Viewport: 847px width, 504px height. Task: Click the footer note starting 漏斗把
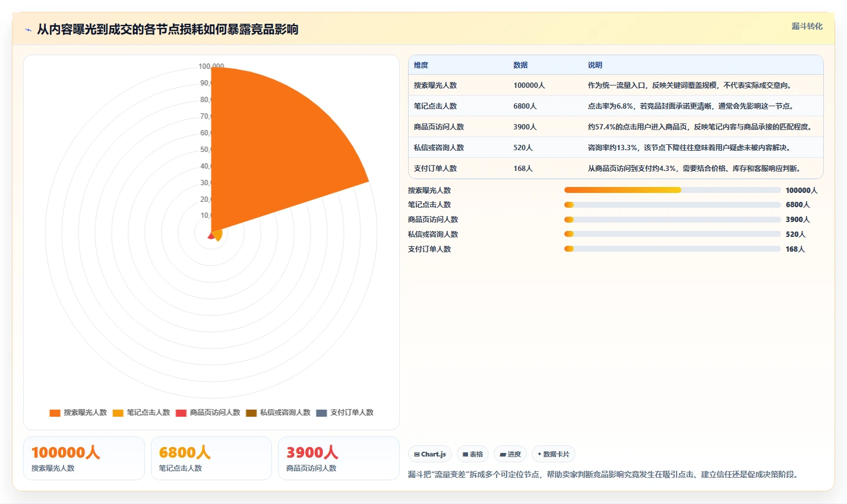pyautogui.click(x=604, y=475)
